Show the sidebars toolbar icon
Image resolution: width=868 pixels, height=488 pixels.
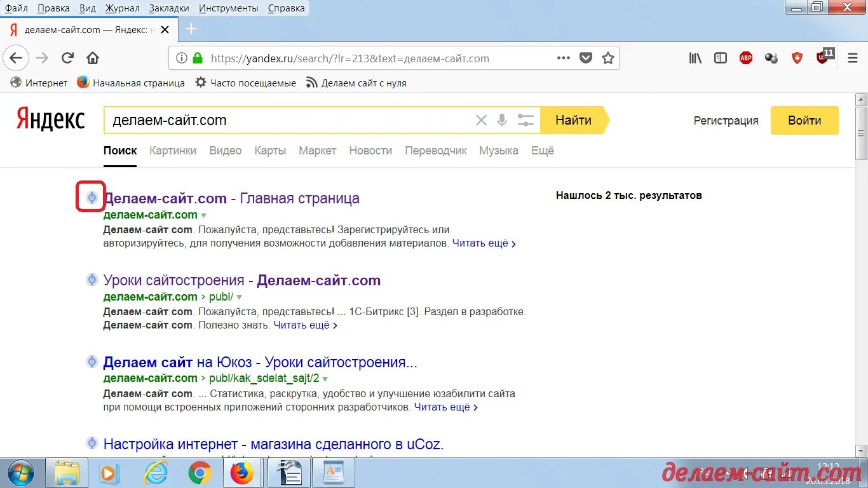721,58
